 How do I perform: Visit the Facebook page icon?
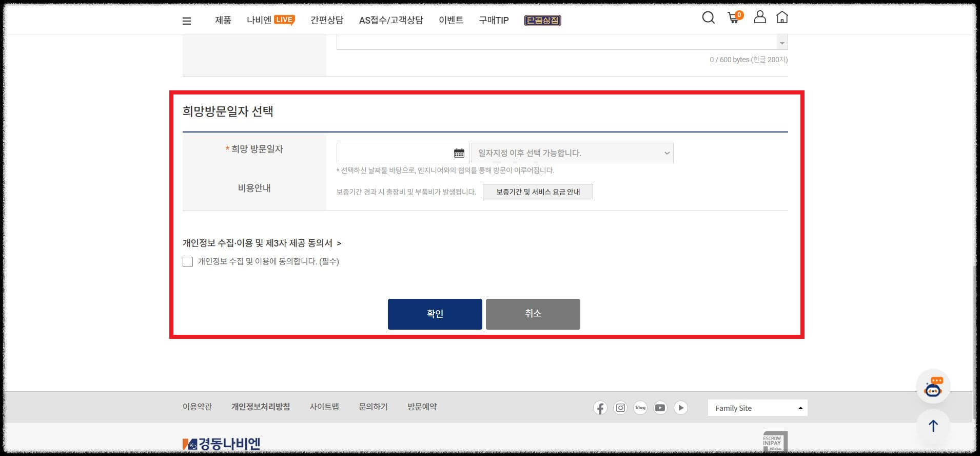point(600,408)
